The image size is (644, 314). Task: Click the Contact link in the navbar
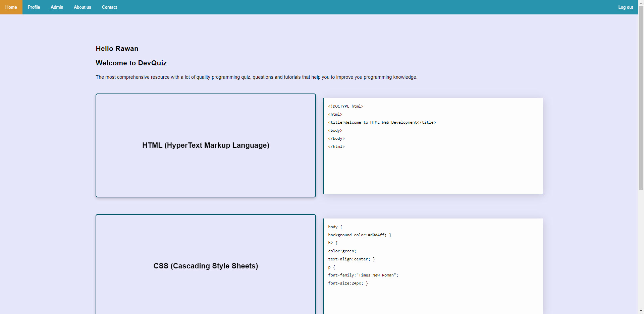coord(109,7)
